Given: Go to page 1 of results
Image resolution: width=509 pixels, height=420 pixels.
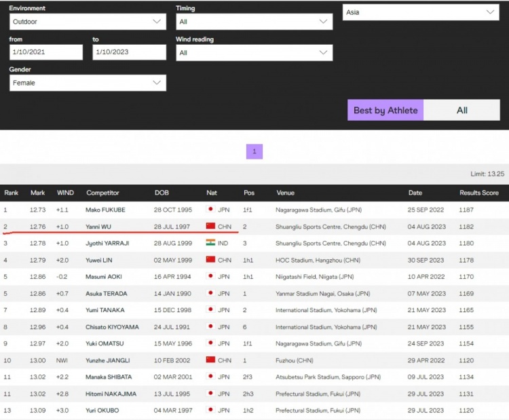Looking at the screenshot, I should [x=254, y=152].
